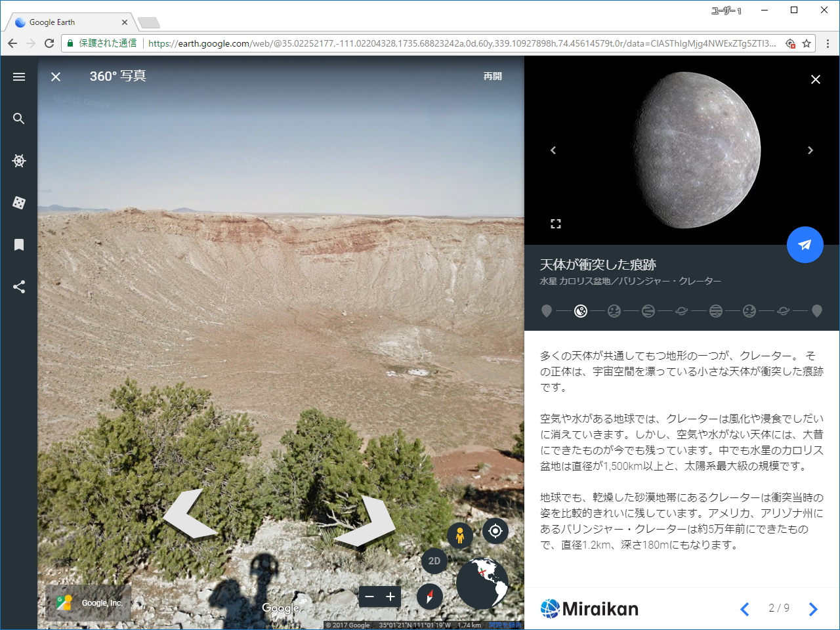840x630 pixels.
Task: Click the Miraikan logo
Action: tap(589, 609)
